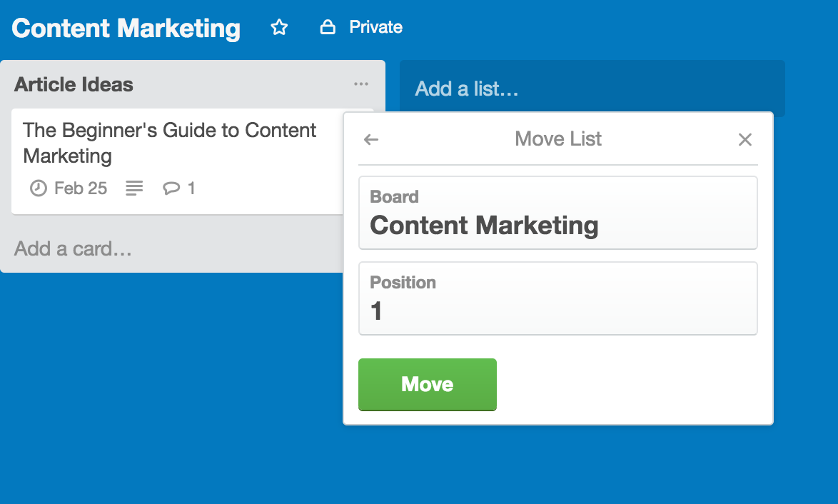Click the lock privacy icon
Image resolution: width=838 pixels, height=504 pixels.
click(x=328, y=26)
